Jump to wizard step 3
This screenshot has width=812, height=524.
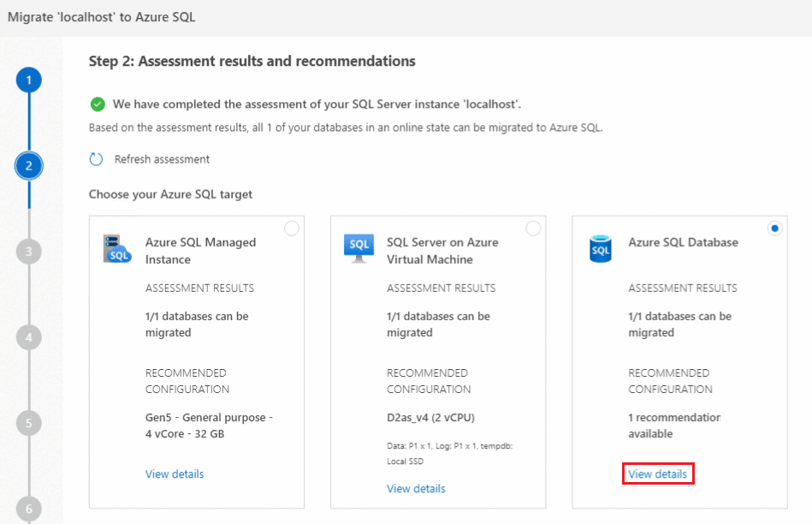click(x=29, y=252)
